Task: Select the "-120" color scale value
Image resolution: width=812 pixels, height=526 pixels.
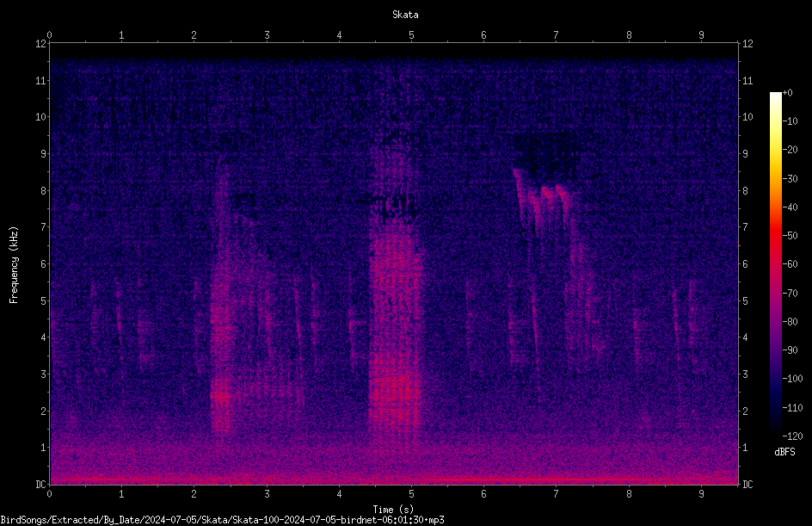Action: tap(792, 436)
